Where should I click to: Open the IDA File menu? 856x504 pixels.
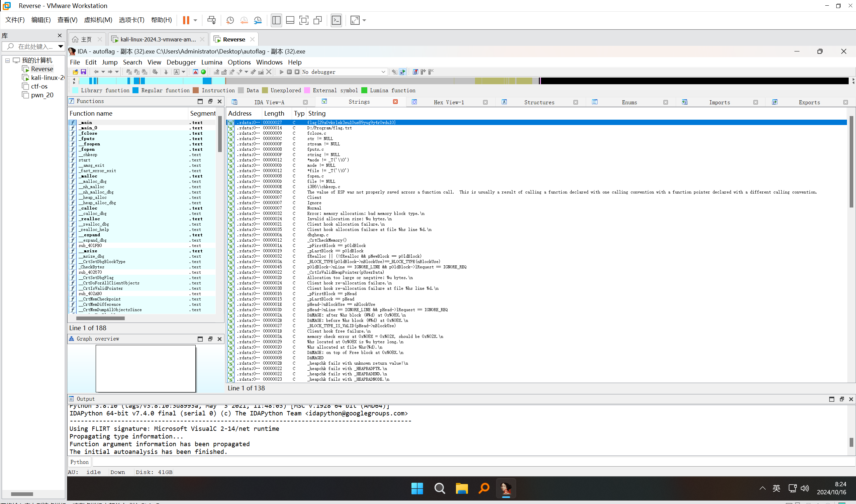point(75,62)
